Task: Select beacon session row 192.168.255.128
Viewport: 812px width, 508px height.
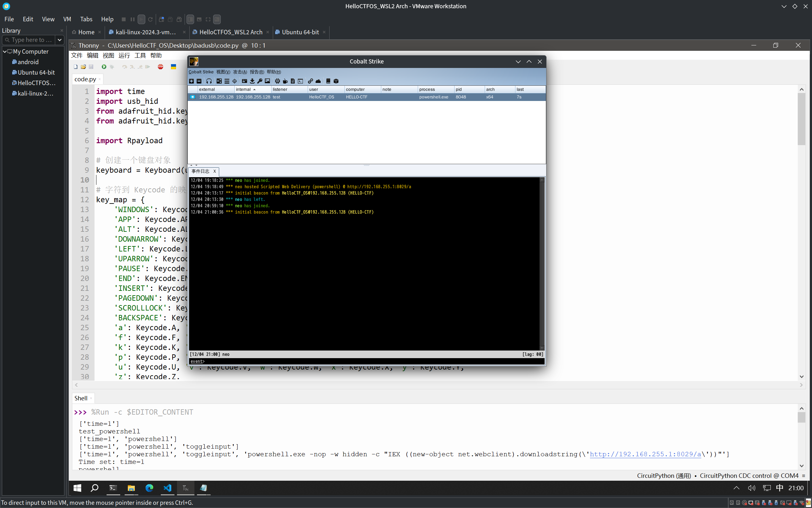Action: 366,97
